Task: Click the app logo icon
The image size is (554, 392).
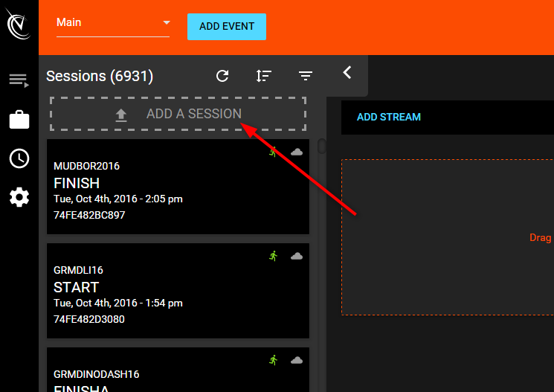Action: coord(19,24)
